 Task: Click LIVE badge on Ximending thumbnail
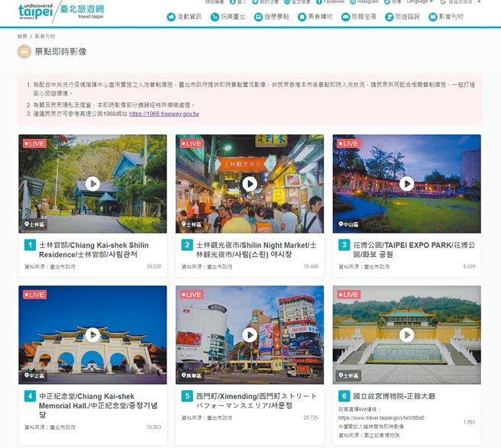[192, 295]
